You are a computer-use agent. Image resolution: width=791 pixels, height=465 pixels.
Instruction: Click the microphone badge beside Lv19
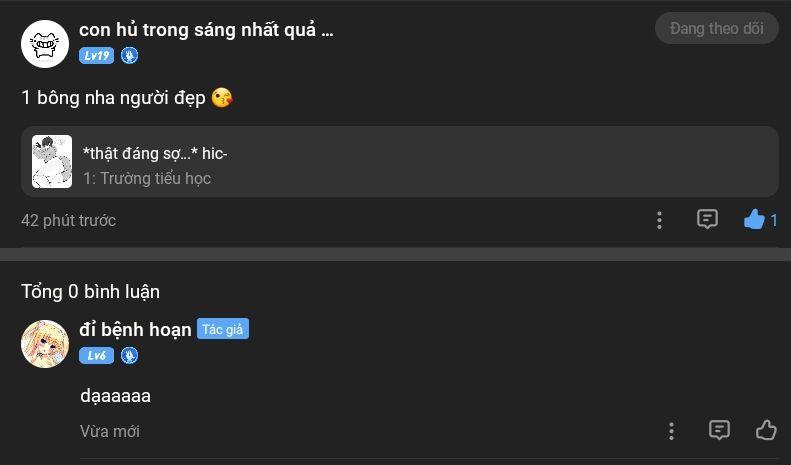click(130, 55)
